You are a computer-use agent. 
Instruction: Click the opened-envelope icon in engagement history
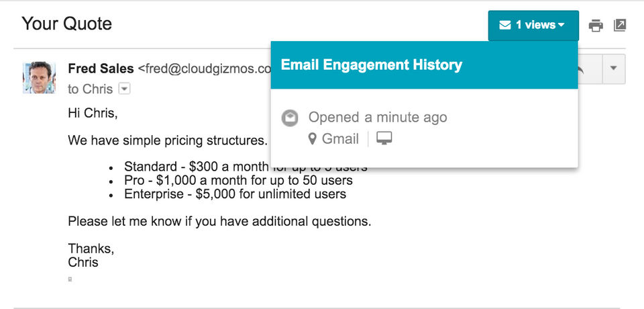point(290,118)
